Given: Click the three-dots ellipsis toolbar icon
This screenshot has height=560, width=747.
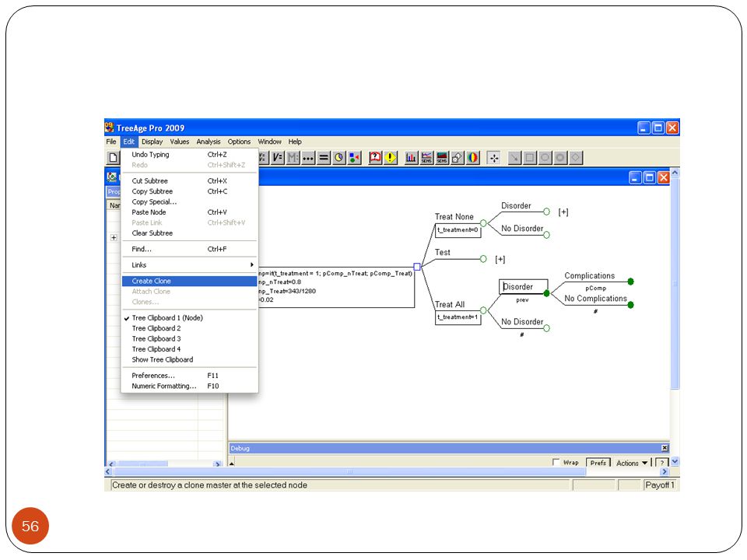Looking at the screenshot, I should pyautogui.click(x=308, y=158).
